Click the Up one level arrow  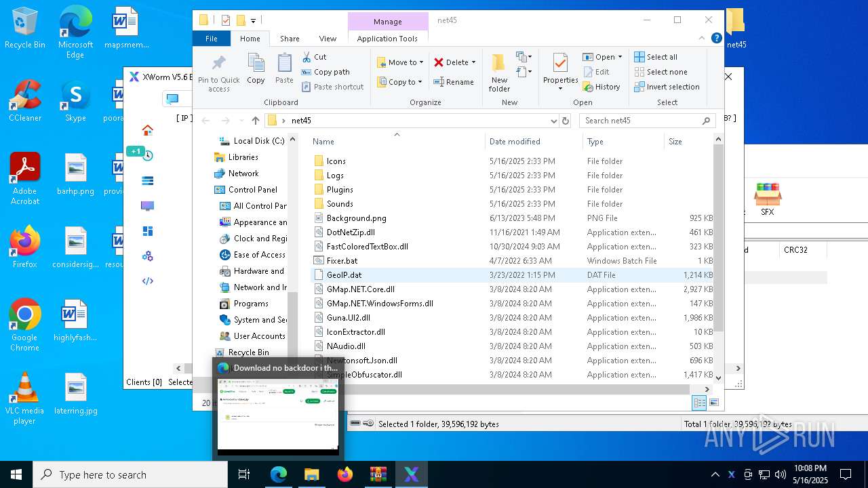[x=255, y=121]
